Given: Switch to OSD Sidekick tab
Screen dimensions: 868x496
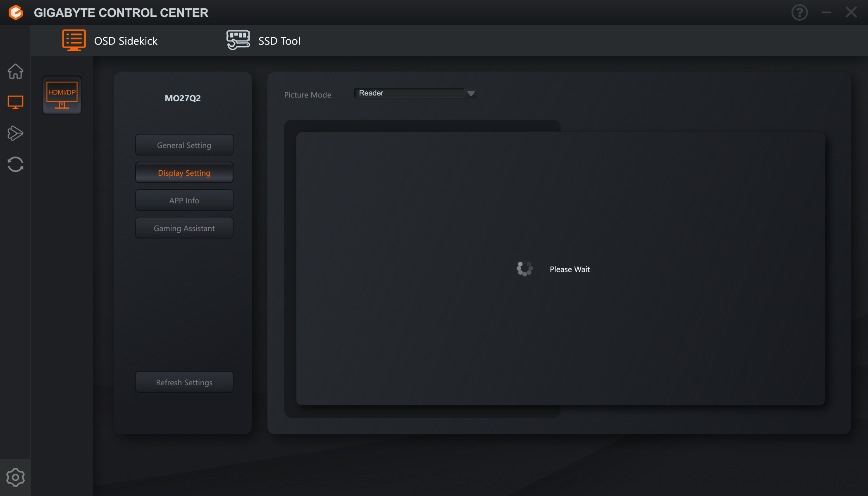Looking at the screenshot, I should coord(126,41).
